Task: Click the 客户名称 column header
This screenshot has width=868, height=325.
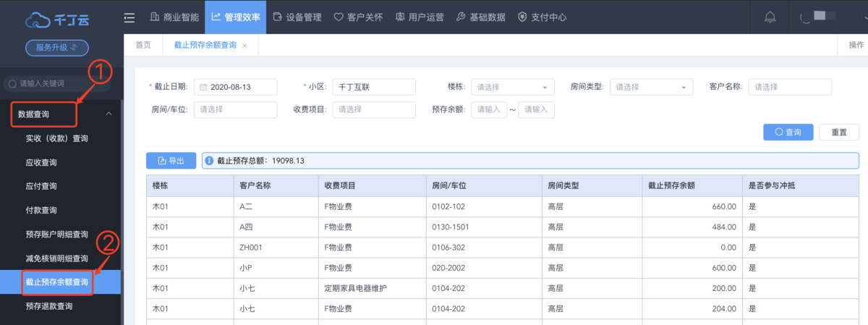Action: (276, 185)
